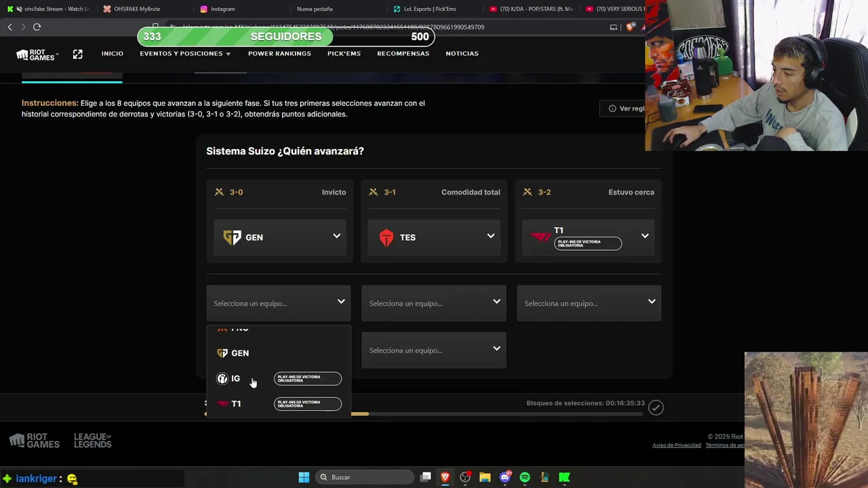868x488 pixels.
Task: Click the Brave browser taskbar icon
Action: tap(446, 477)
